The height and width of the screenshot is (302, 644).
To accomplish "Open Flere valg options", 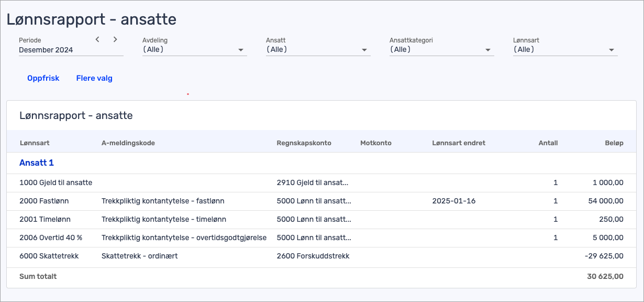I will tap(94, 78).
